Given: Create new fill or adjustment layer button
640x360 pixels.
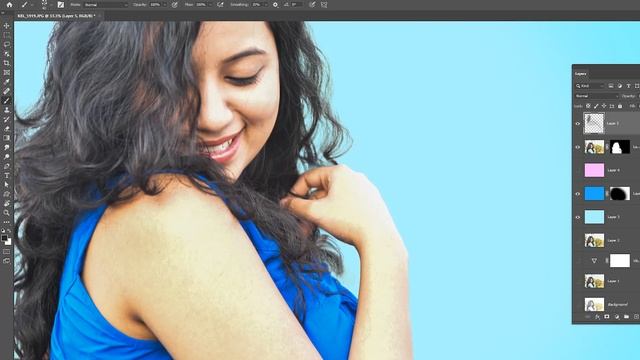Looking at the screenshot, I should pos(616,317).
